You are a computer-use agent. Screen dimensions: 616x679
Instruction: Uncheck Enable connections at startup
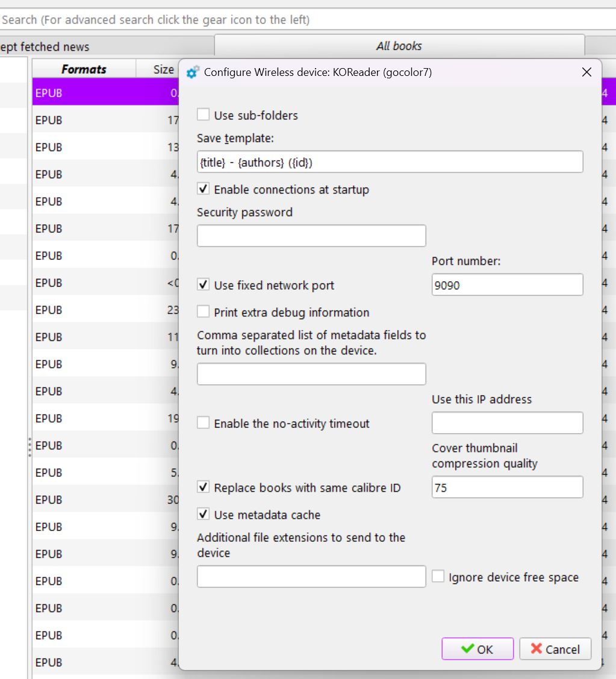pos(204,189)
